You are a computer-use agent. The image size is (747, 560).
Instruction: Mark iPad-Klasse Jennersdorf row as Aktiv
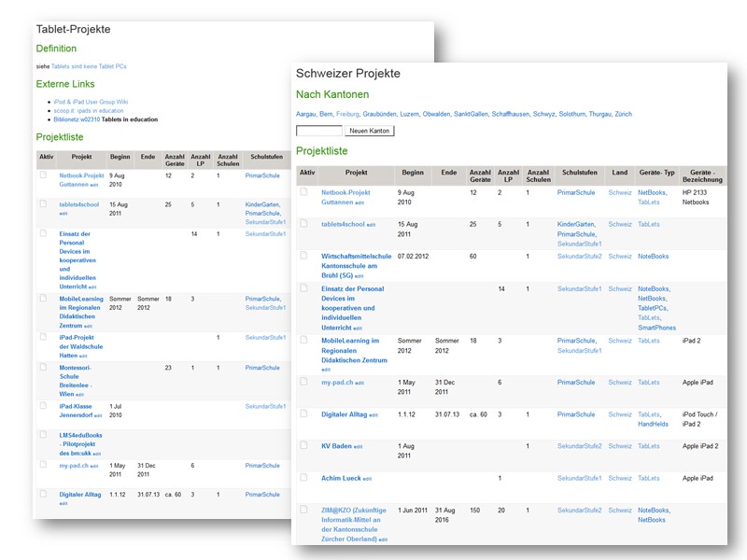43,405
